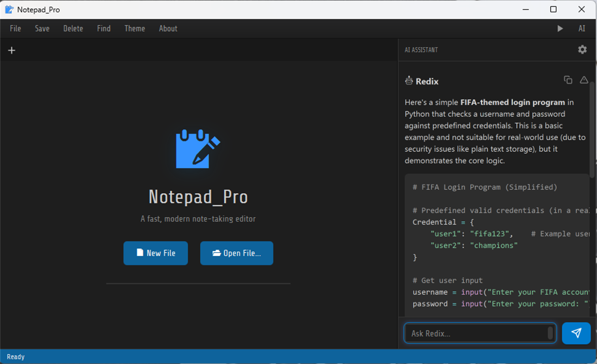
Task: Send message with paper plane button
Action: pos(576,333)
